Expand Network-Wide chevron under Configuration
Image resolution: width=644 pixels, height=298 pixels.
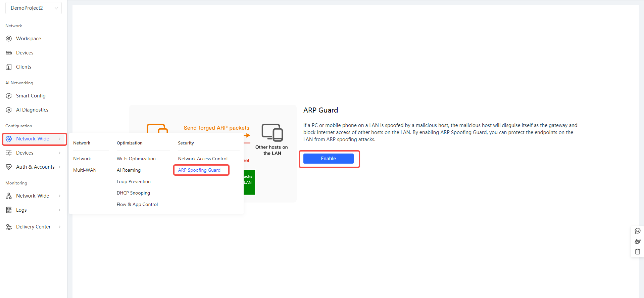click(x=59, y=139)
